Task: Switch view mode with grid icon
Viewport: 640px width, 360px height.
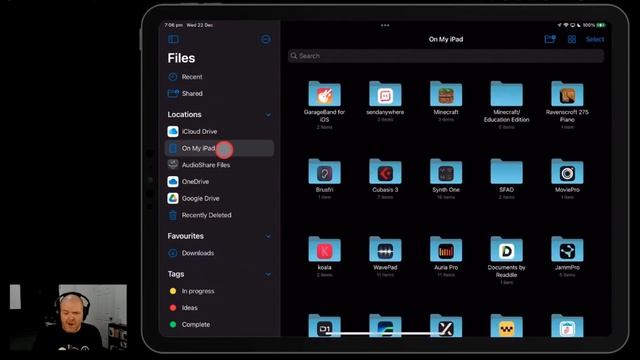Action: [x=572, y=39]
